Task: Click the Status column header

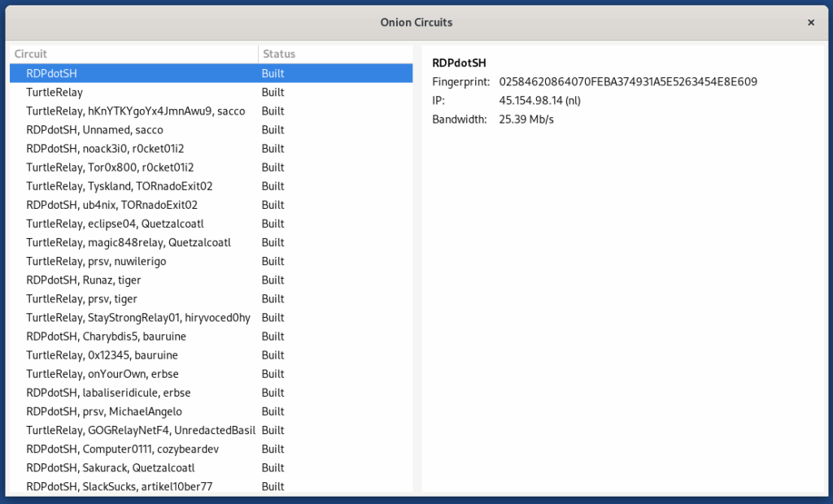Action: click(x=334, y=54)
